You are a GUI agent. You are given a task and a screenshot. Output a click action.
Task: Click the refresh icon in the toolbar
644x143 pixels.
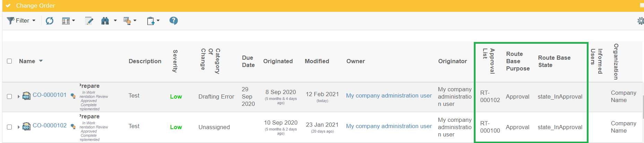coord(50,21)
